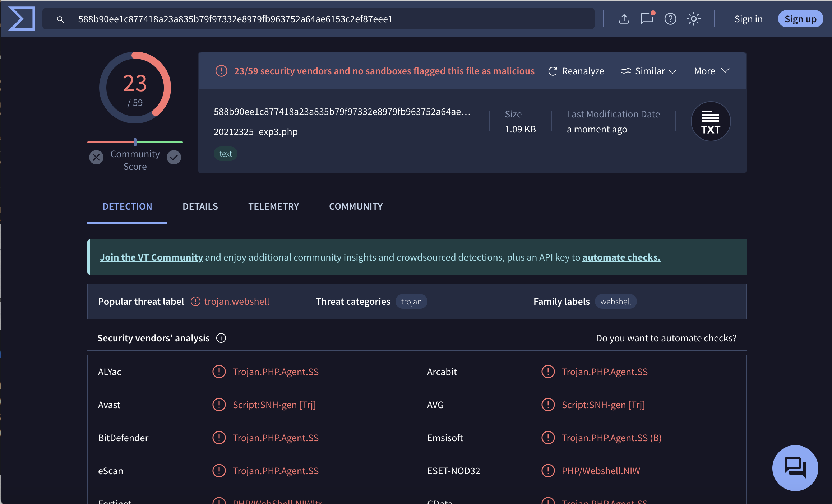Viewport: 832px width, 504px height.
Task: Click the automate checks link
Action: 621,257
